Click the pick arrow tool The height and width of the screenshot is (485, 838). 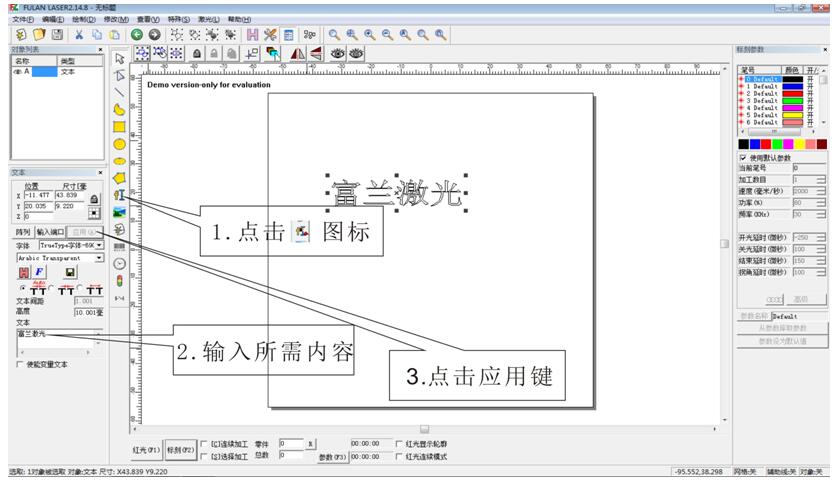[119, 57]
